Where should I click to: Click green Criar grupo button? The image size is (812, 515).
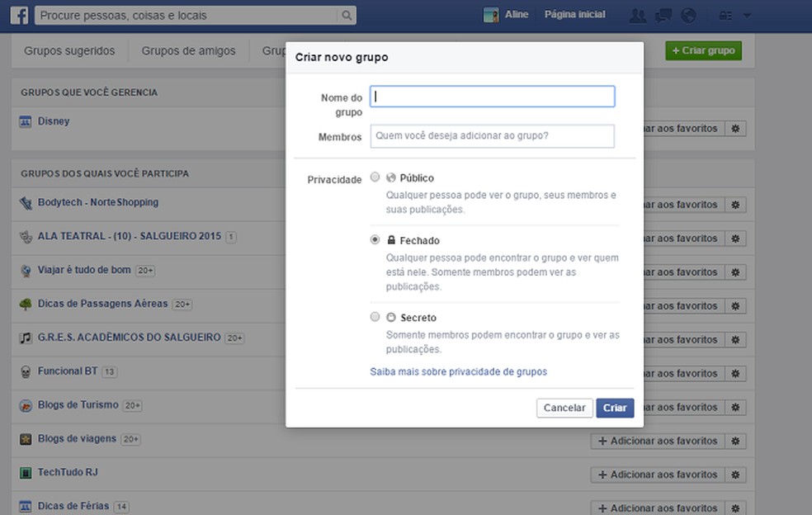(x=703, y=51)
